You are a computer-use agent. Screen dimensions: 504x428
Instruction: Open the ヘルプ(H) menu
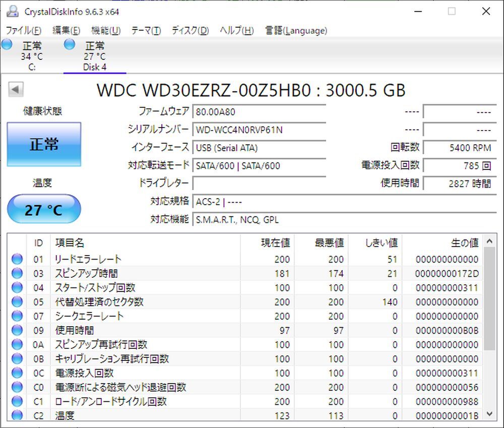237,31
